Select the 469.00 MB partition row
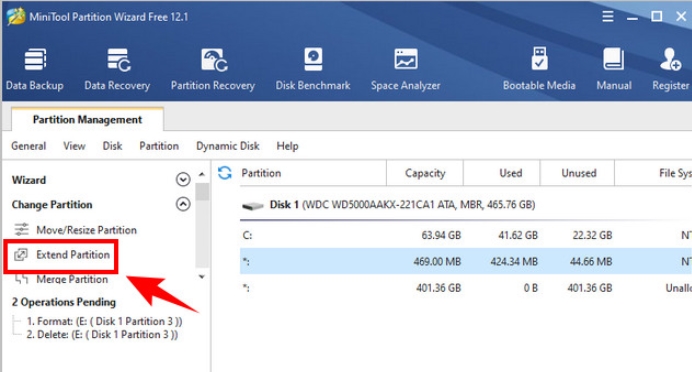 466,261
